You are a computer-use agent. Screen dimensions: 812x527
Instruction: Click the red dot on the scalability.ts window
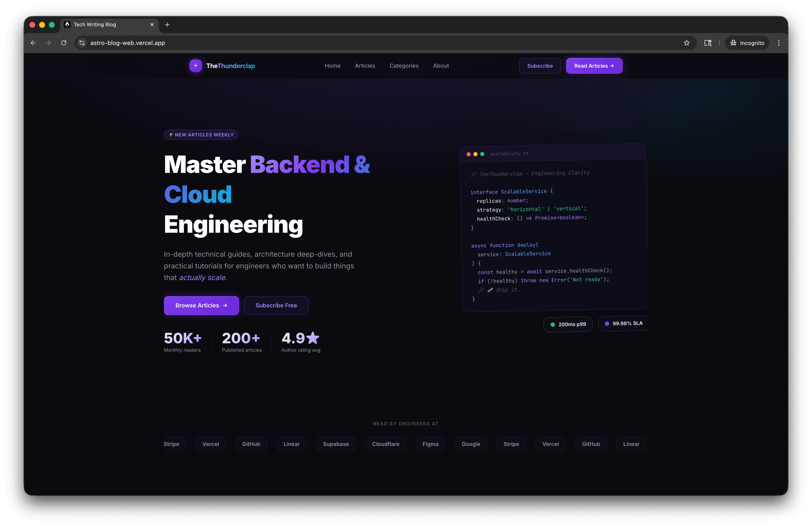pos(468,154)
